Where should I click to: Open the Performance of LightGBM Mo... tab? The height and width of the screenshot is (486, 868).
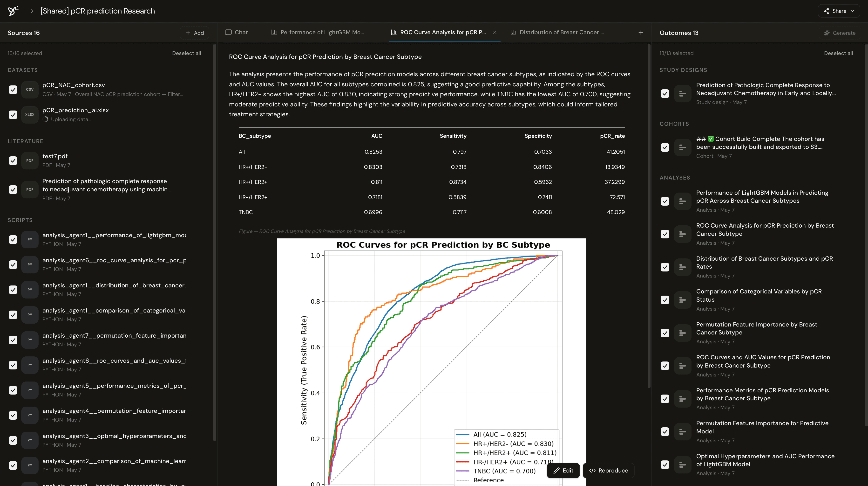[318, 32]
